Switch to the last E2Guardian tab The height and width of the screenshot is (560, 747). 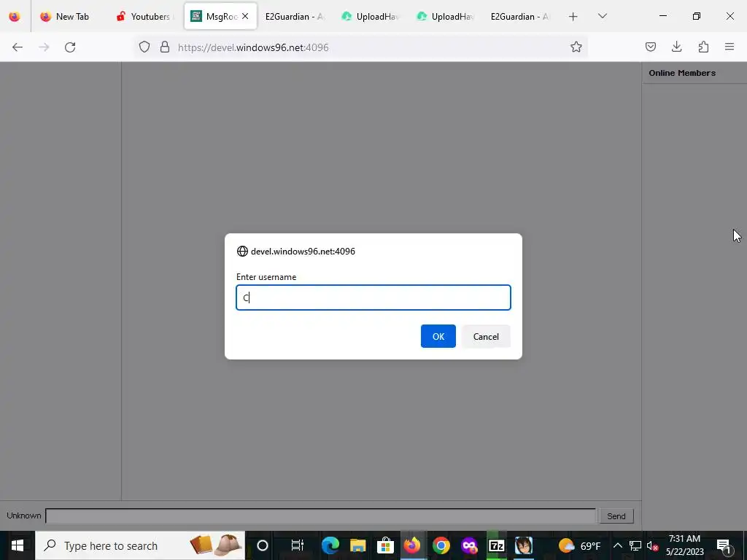[x=520, y=16]
